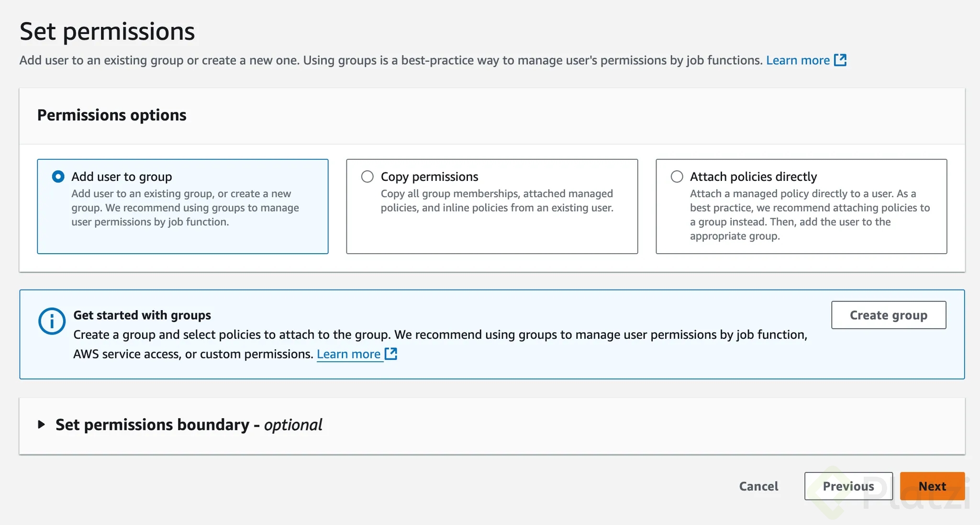Image resolution: width=980 pixels, height=525 pixels.
Task: Click the Get started with groups heading
Action: pos(142,315)
